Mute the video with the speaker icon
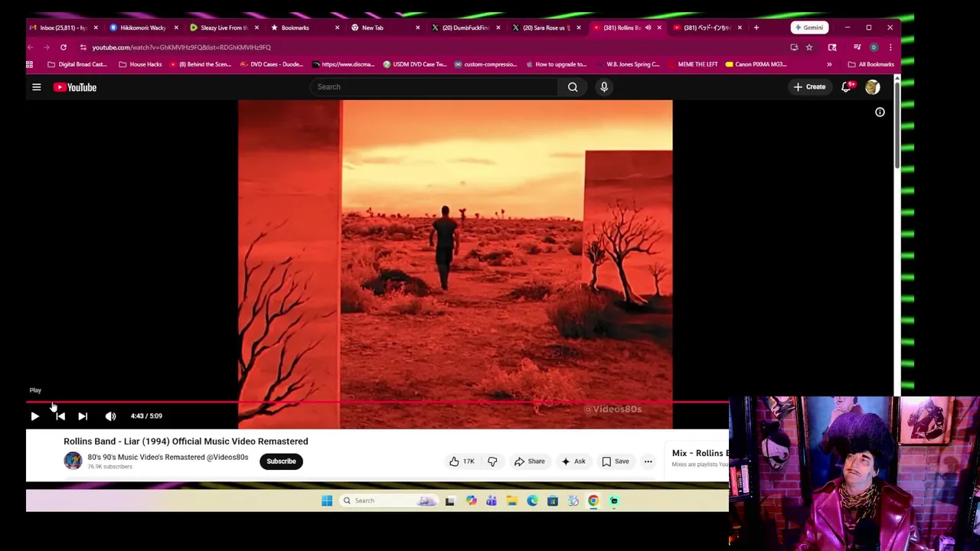The height and width of the screenshot is (551, 980). 110,416
